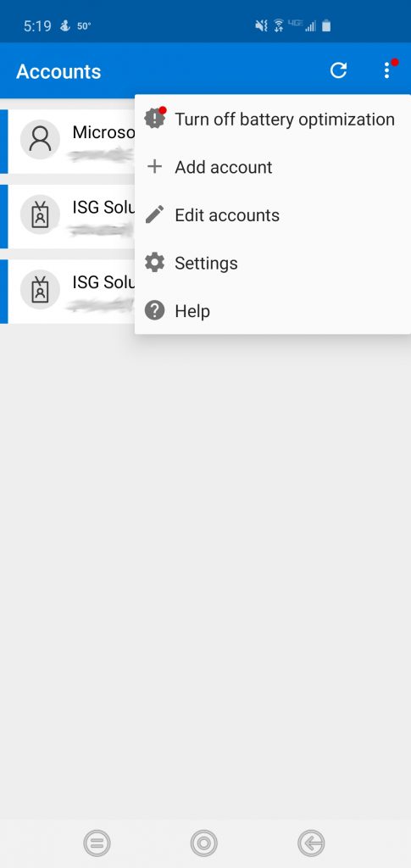The width and height of the screenshot is (411, 868).
Task: Tap the refresh icon in the header
Action: (x=338, y=71)
